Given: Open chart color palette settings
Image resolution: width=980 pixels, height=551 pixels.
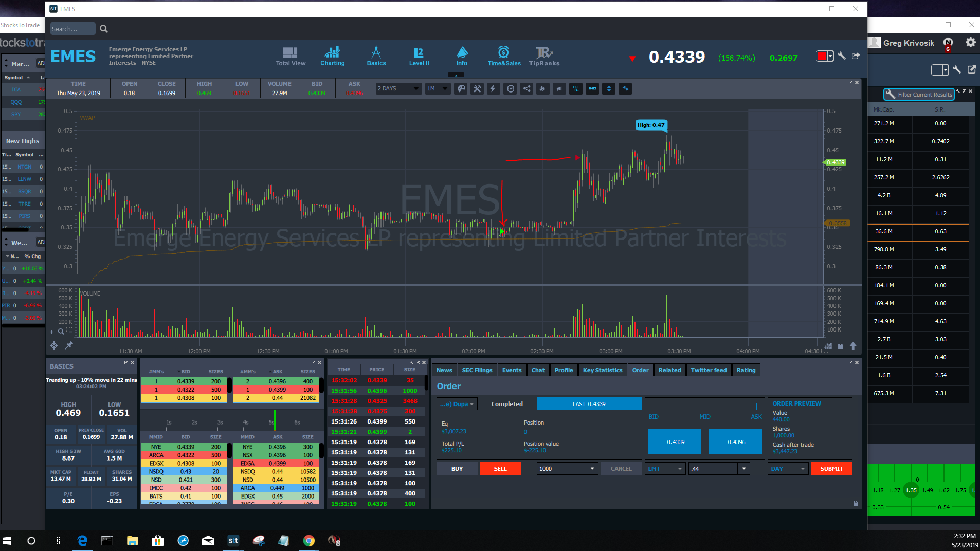Looking at the screenshot, I should [x=462, y=88].
